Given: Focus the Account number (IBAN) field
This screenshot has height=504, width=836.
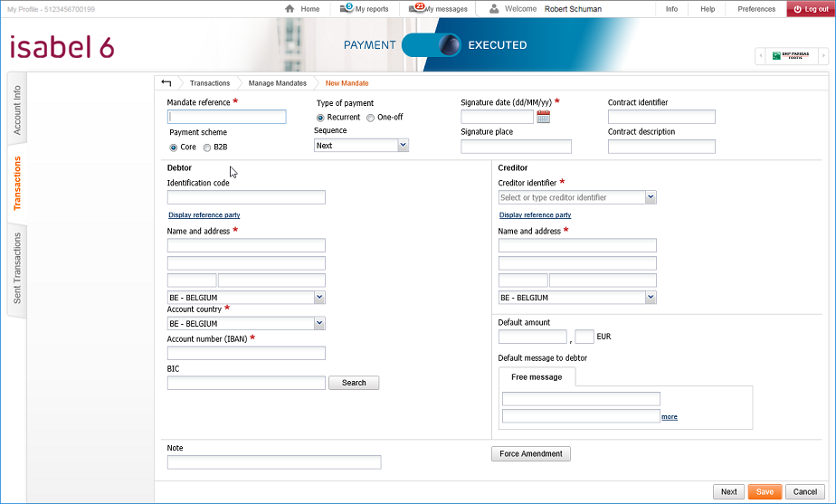Looking at the screenshot, I should tap(246, 353).
